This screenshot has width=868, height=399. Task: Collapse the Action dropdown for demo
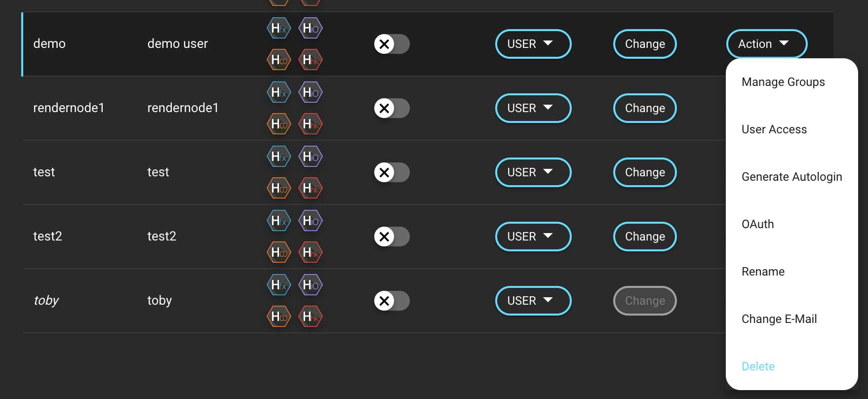click(x=766, y=44)
